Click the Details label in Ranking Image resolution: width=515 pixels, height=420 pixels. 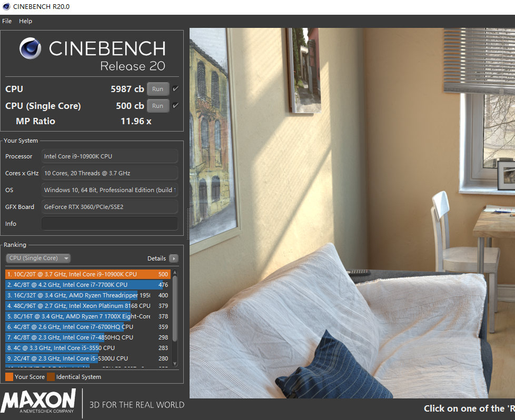157,258
